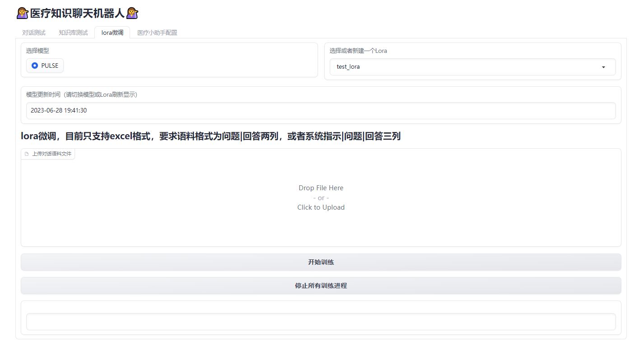Click the emoji icon after the page title
This screenshot has width=644, height=352.
tap(132, 13)
